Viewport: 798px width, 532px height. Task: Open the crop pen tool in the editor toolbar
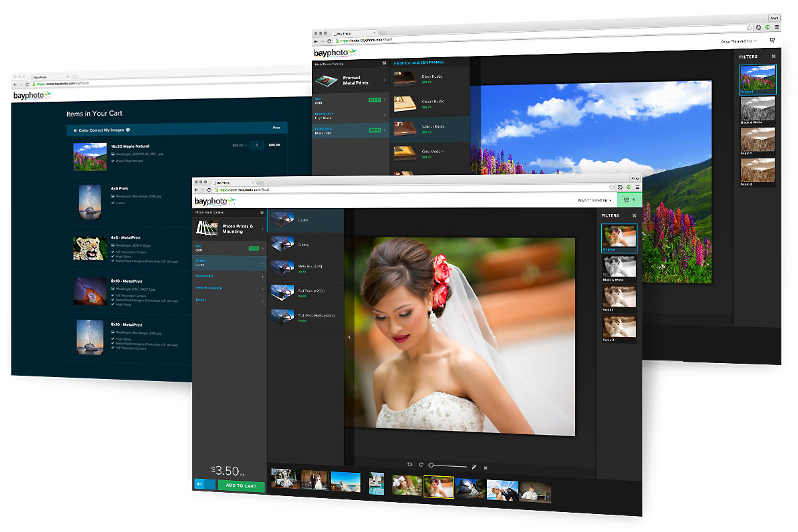pyautogui.click(x=473, y=467)
